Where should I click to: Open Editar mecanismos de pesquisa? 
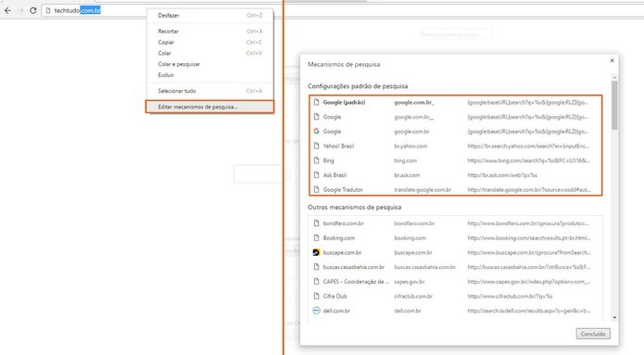(x=209, y=107)
